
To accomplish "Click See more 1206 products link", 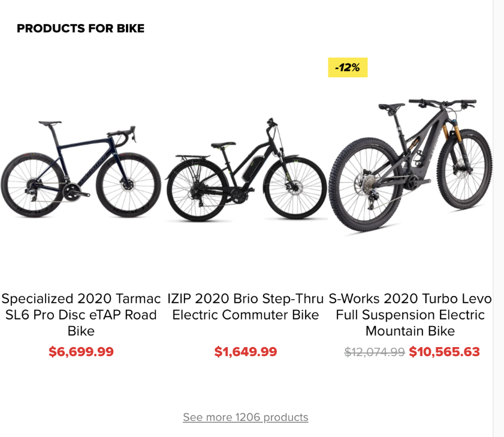I will tap(246, 417).
